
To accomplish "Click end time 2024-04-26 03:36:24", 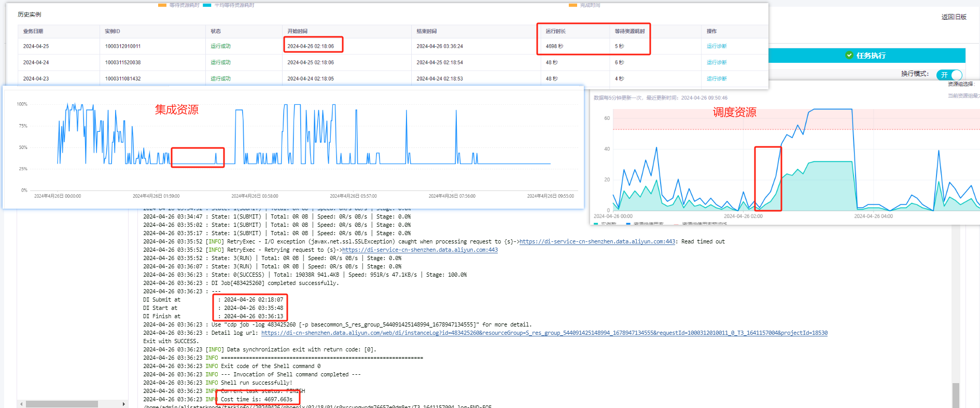I will coord(440,46).
